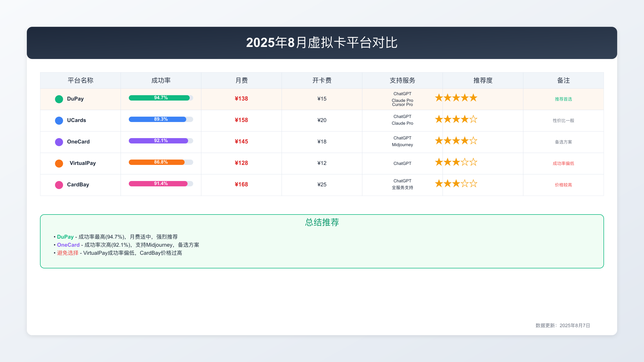Click the ¥18 card opening fee
Image resolution: width=644 pixels, height=362 pixels.
pos(322,142)
